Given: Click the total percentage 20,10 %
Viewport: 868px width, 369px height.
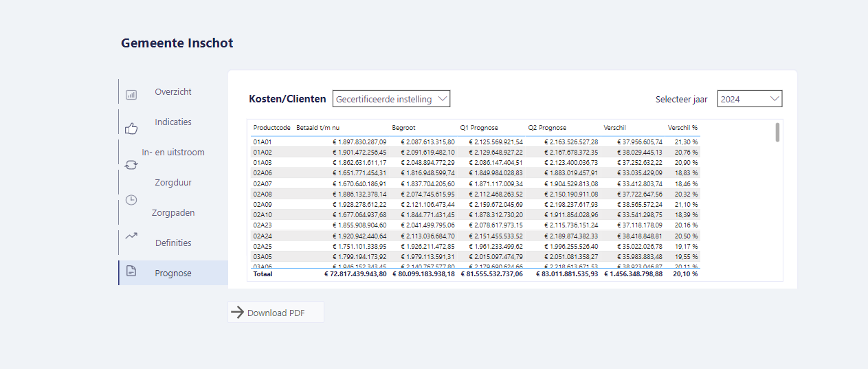Looking at the screenshot, I should 685,273.
